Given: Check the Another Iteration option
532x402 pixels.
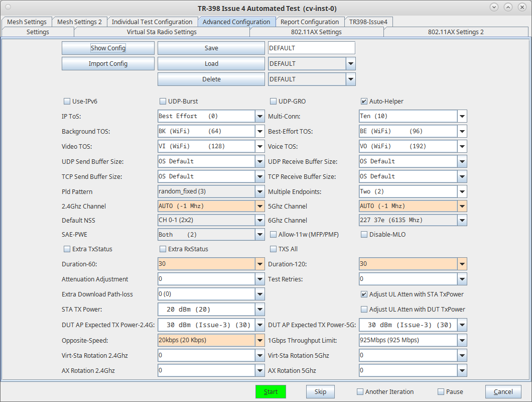Looking at the screenshot, I should point(360,392).
